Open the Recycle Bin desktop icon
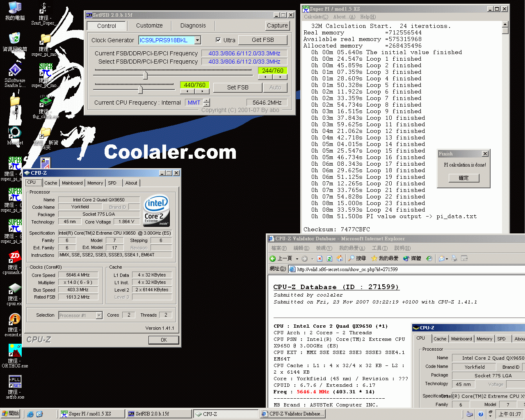 click(x=15, y=42)
